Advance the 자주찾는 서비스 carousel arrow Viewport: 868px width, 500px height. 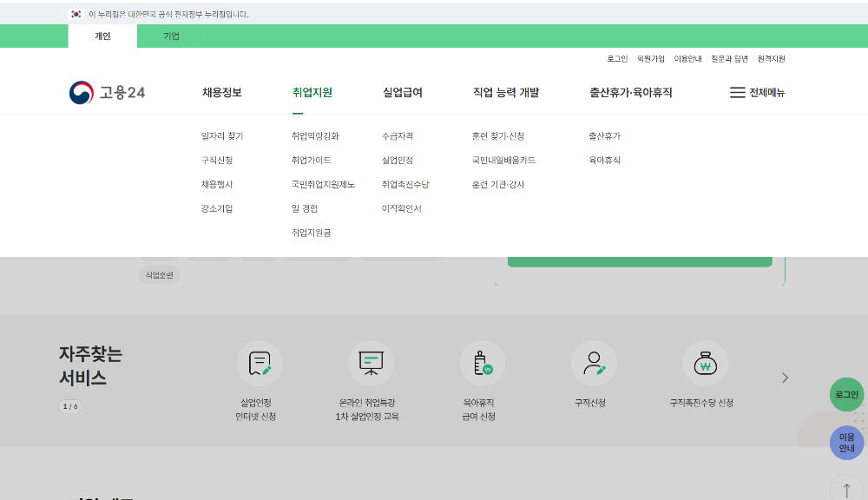(x=785, y=378)
